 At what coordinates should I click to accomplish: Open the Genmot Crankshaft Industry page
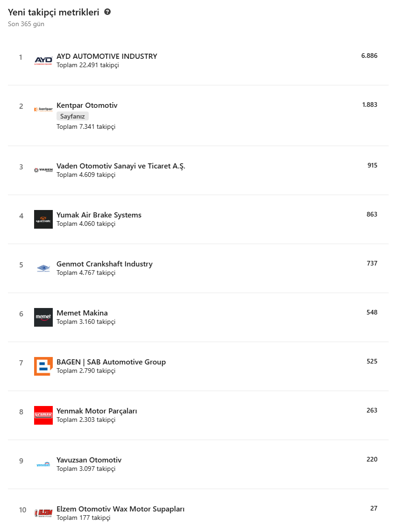click(105, 264)
